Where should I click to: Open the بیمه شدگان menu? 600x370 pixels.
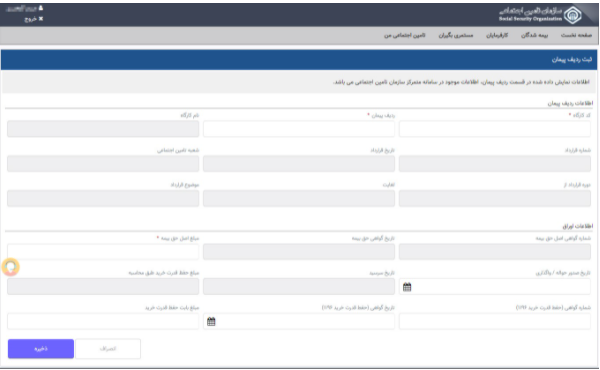pos(534,35)
